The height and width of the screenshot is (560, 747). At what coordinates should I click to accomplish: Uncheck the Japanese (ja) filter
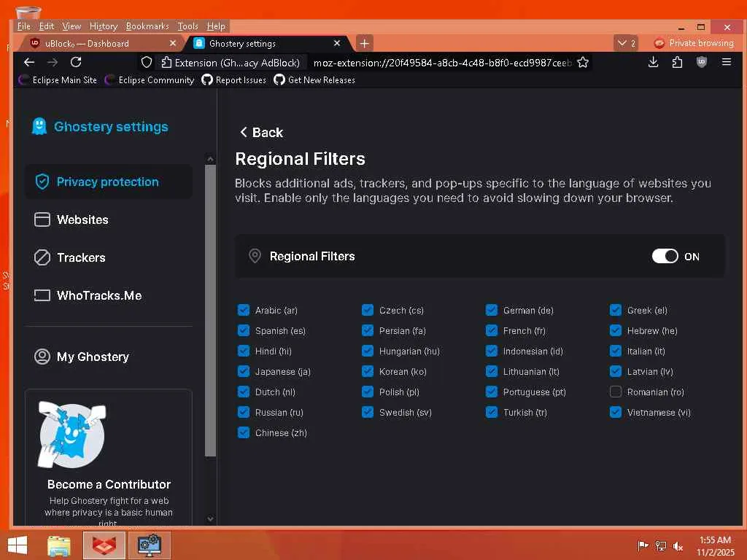[x=244, y=371]
